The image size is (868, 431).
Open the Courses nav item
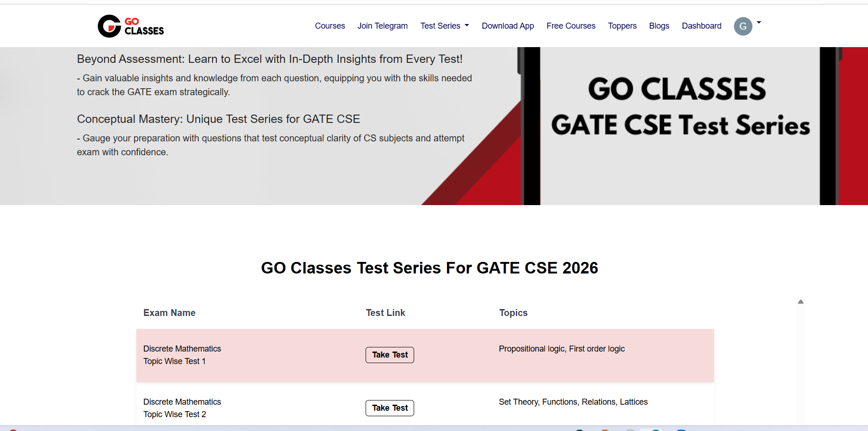coord(330,26)
